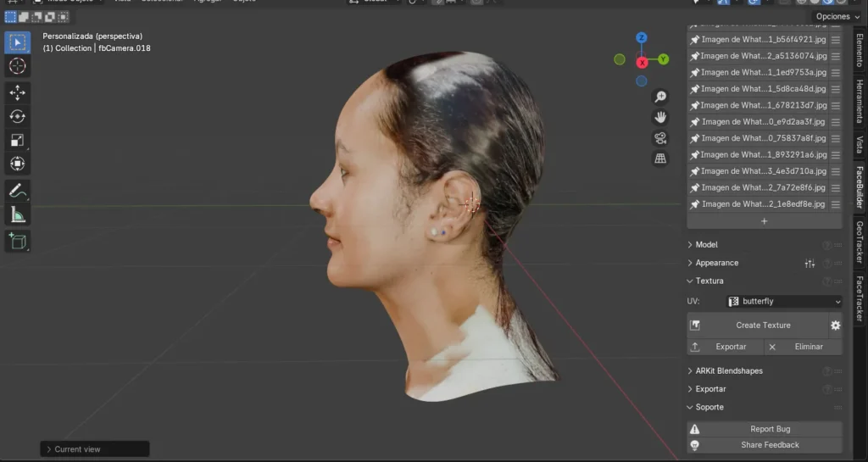Viewport: 868px width, 462px height.
Task: Expand the Model panel
Action: (x=706, y=244)
